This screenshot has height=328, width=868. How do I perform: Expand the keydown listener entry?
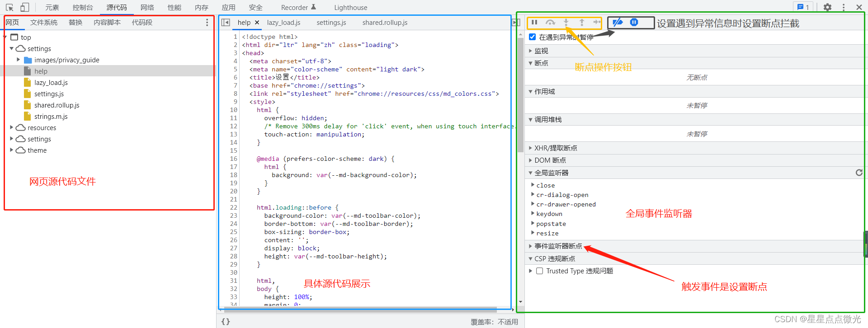533,214
